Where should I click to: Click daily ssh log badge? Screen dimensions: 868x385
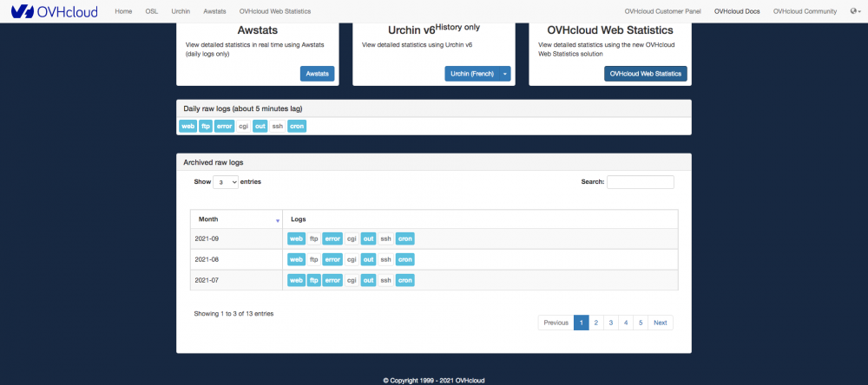278,126
